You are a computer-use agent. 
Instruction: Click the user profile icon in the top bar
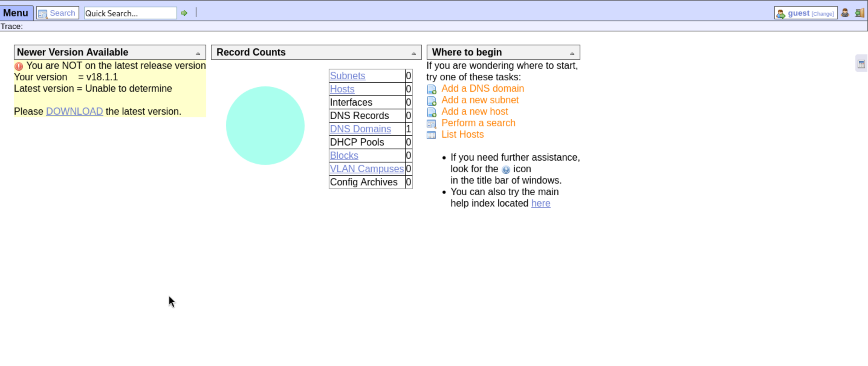[x=845, y=13]
